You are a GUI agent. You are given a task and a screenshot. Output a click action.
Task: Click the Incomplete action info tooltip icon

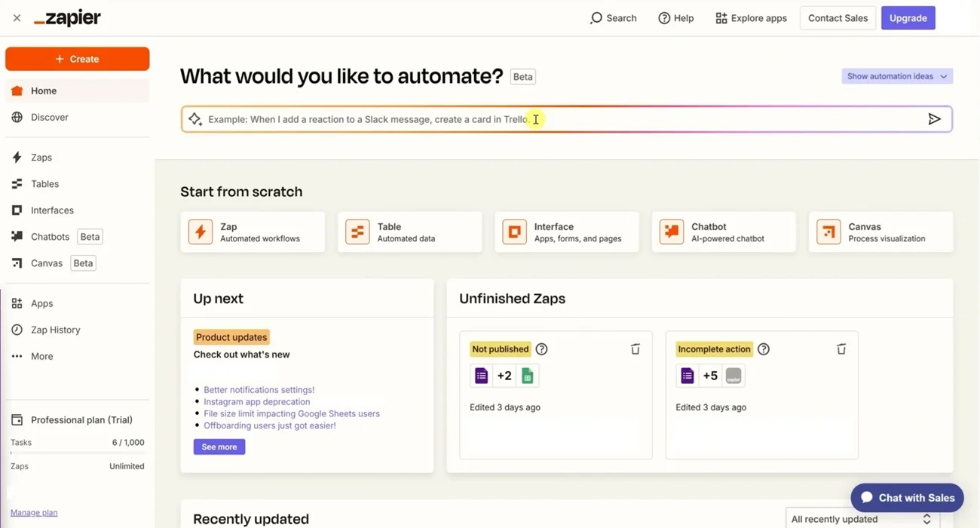763,348
